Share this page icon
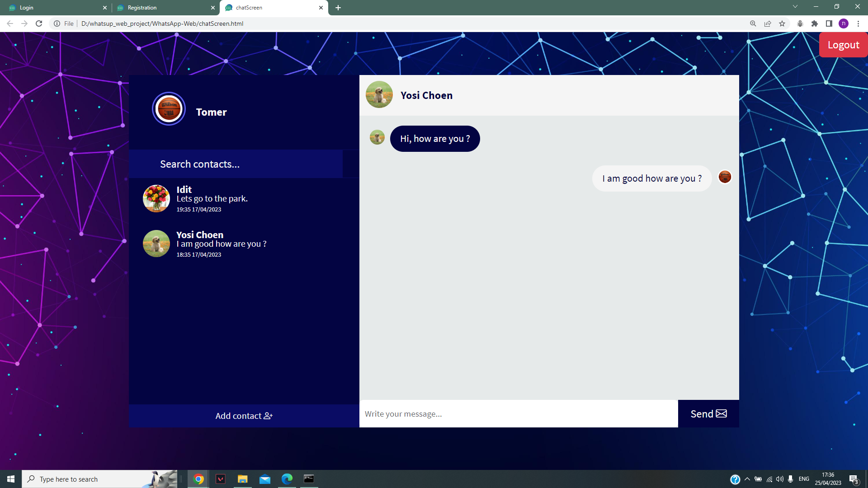 click(x=768, y=23)
